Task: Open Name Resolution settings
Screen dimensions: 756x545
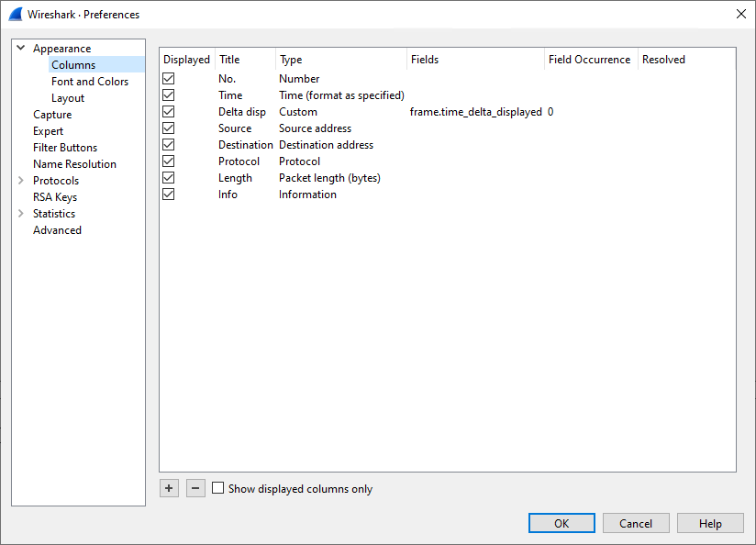Action: 74,163
